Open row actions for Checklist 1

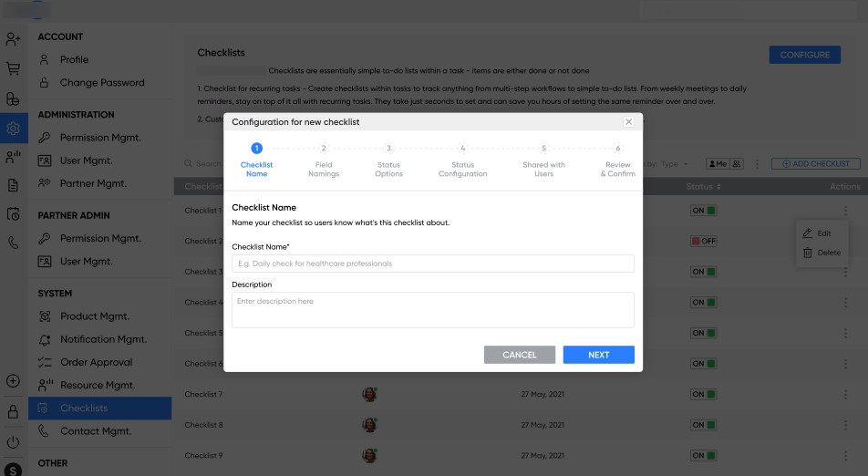coord(845,211)
